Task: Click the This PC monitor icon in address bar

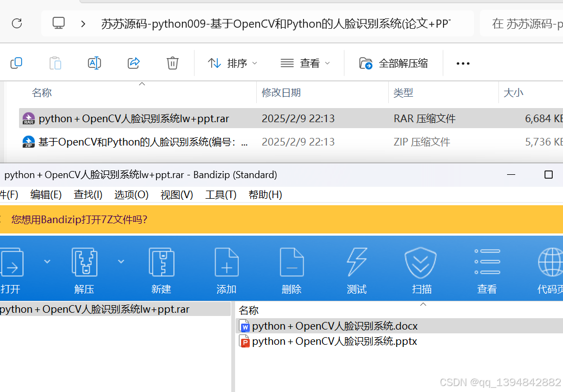Action: (x=59, y=23)
